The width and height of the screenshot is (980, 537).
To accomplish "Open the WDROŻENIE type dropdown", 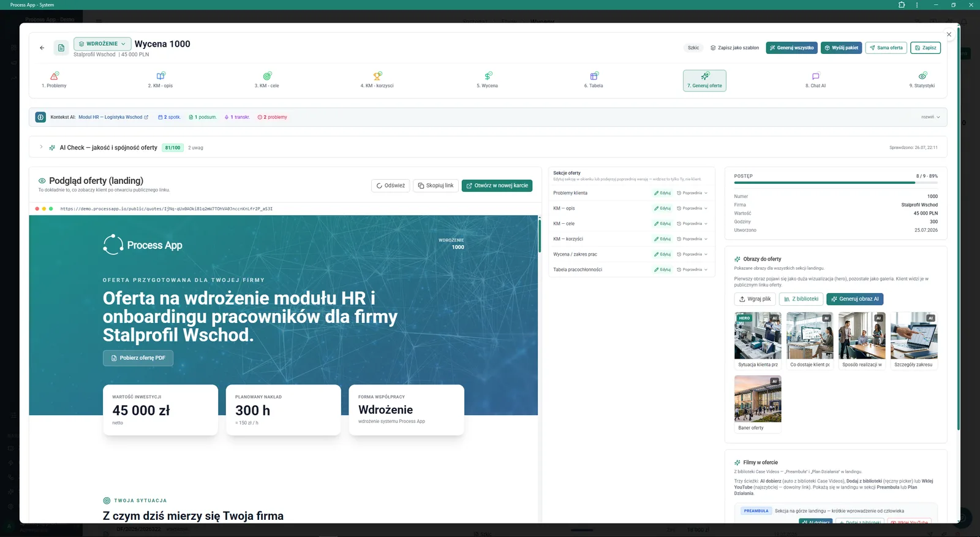I will [102, 44].
